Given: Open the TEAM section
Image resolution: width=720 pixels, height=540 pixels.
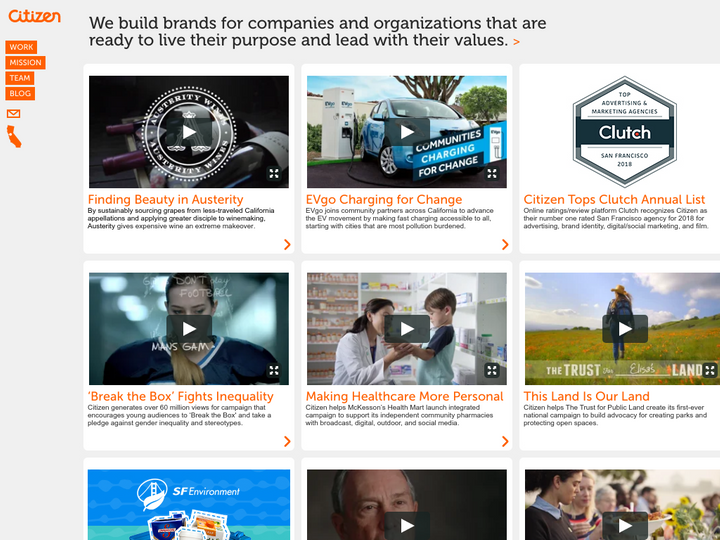Looking at the screenshot, I should [20, 78].
